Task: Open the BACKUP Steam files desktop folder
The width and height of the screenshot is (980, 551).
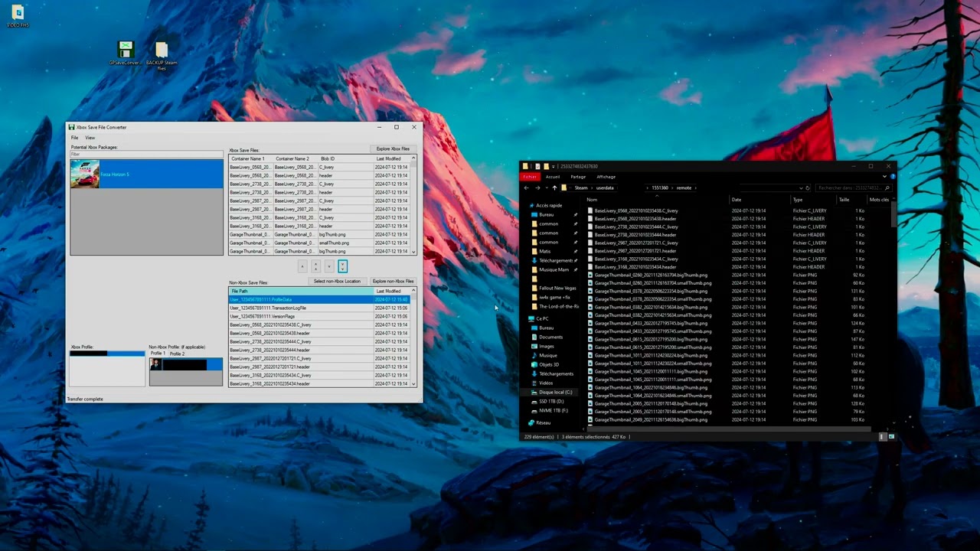Action: pyautogui.click(x=161, y=55)
